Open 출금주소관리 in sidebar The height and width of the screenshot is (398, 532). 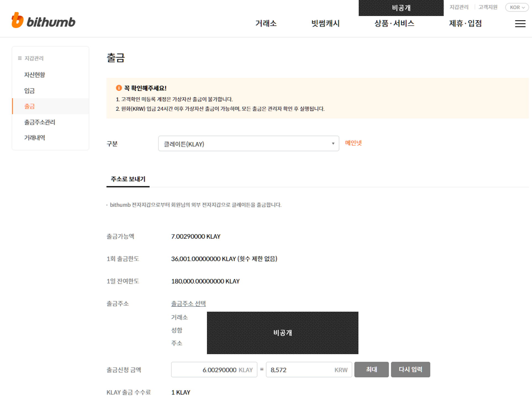coord(40,122)
